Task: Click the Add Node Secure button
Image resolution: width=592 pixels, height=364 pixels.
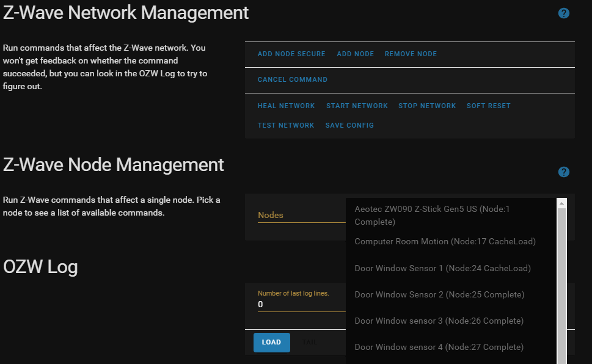Action: coord(291,54)
